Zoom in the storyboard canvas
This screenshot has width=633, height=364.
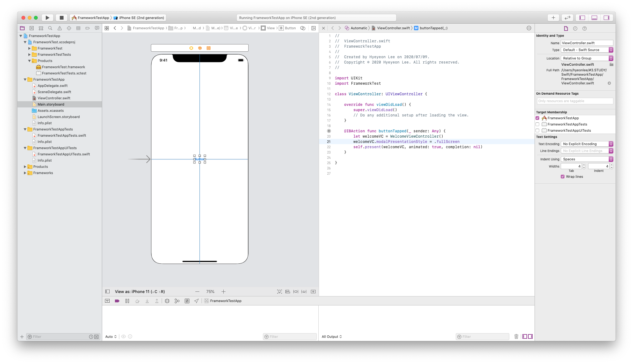tap(223, 292)
